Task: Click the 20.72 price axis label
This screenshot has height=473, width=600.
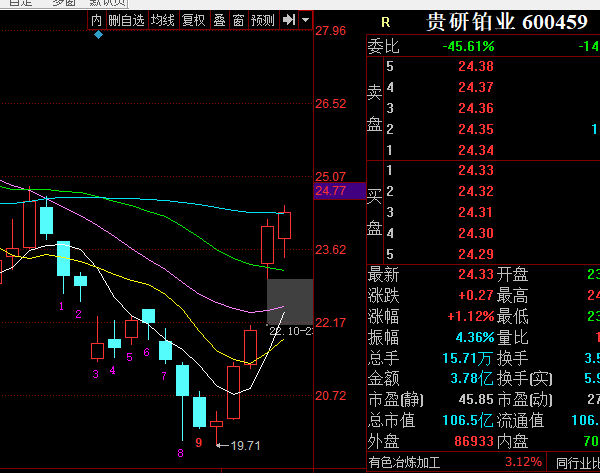Action: 331,396
